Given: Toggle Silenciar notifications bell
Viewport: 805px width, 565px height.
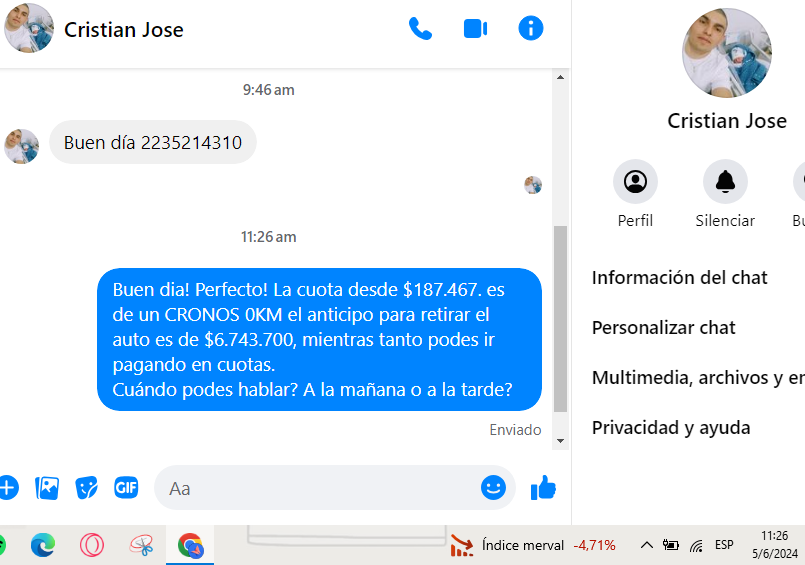Looking at the screenshot, I should click(725, 194).
